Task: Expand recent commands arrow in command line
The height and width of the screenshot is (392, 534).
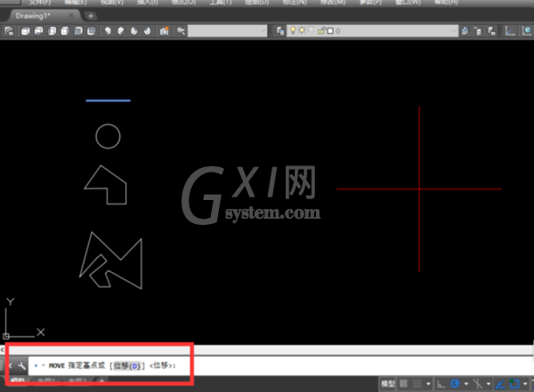Action: click(x=44, y=365)
